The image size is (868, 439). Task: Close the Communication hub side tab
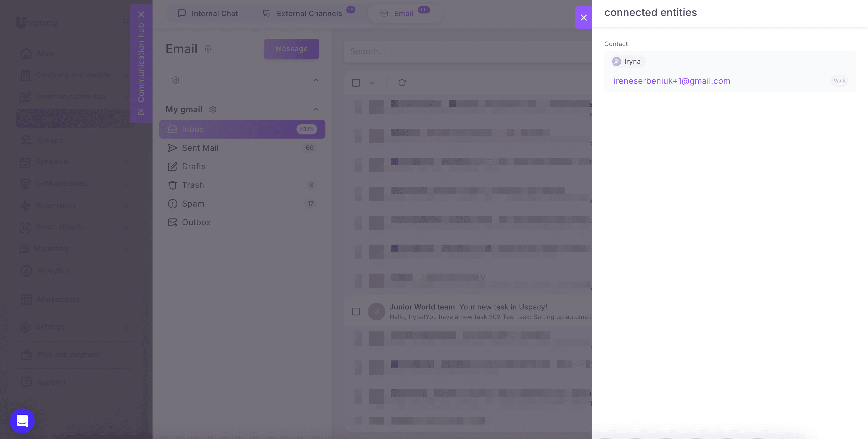pyautogui.click(x=141, y=14)
